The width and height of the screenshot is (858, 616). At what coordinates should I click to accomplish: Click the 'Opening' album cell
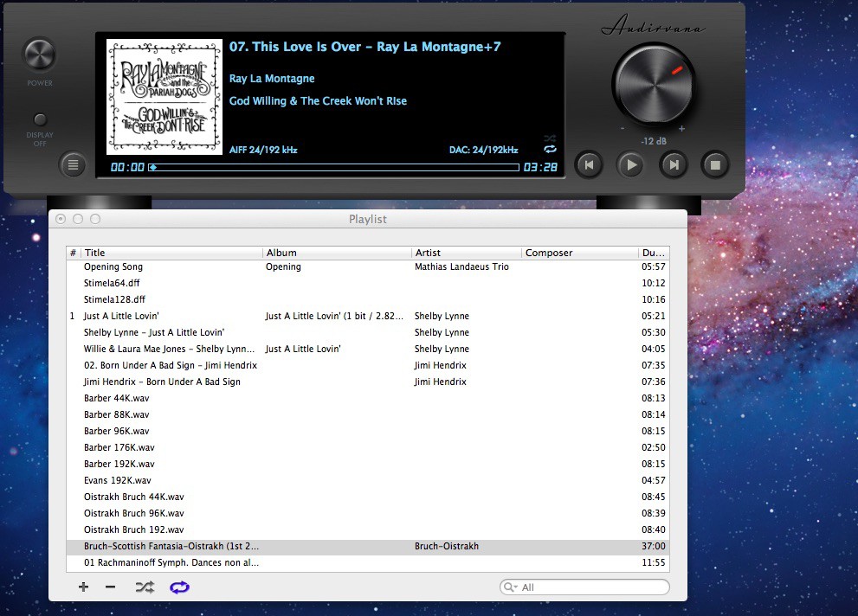283,266
